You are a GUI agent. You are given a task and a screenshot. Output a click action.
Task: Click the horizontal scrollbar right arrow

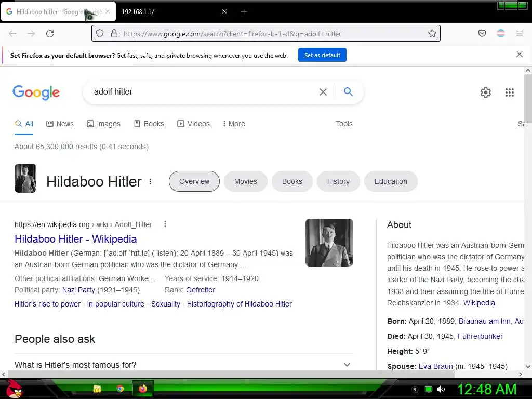(x=521, y=374)
